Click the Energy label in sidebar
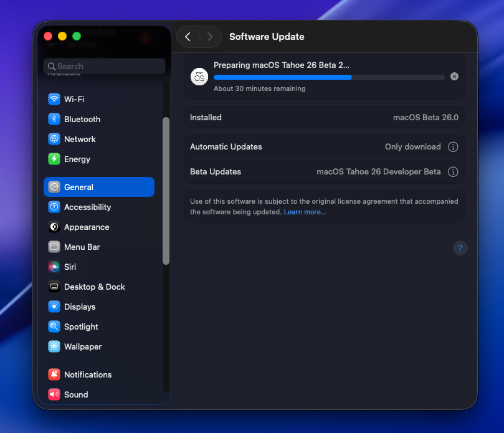This screenshot has width=504, height=433. [x=77, y=159]
